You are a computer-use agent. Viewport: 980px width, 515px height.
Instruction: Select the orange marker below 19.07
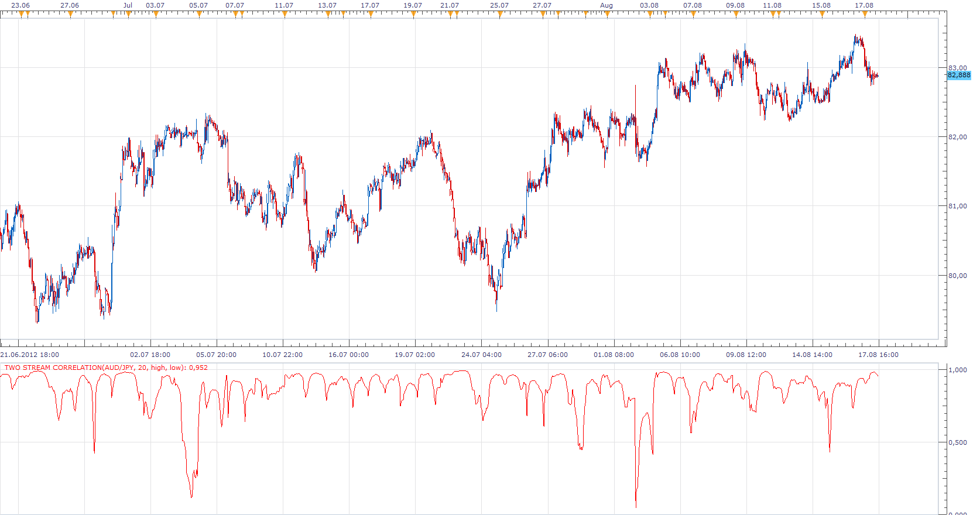tap(413, 14)
